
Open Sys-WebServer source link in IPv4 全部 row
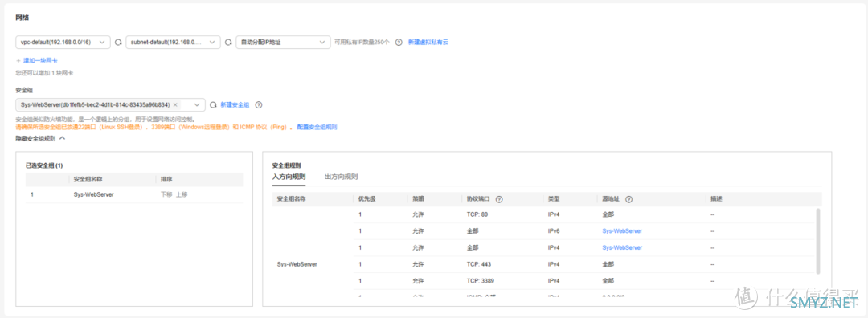pos(622,248)
